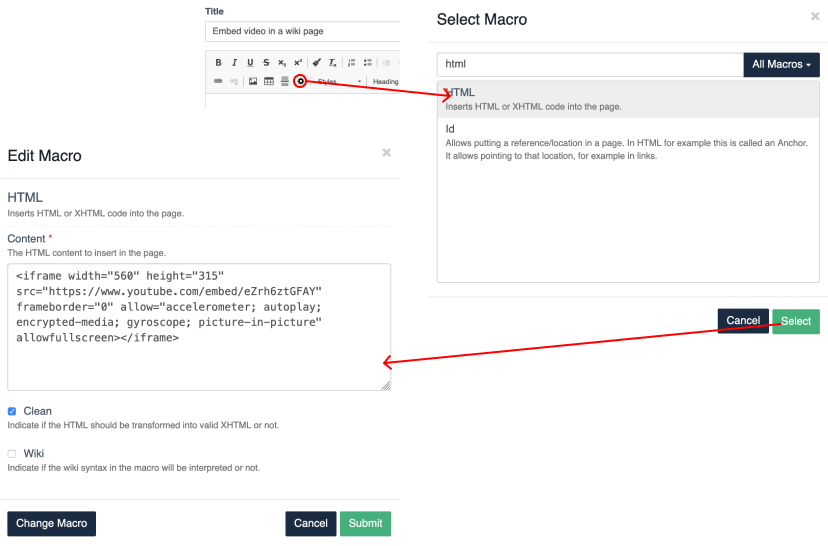Insert a numbered list
Viewport: 828px width, 546px height.
tap(351, 62)
